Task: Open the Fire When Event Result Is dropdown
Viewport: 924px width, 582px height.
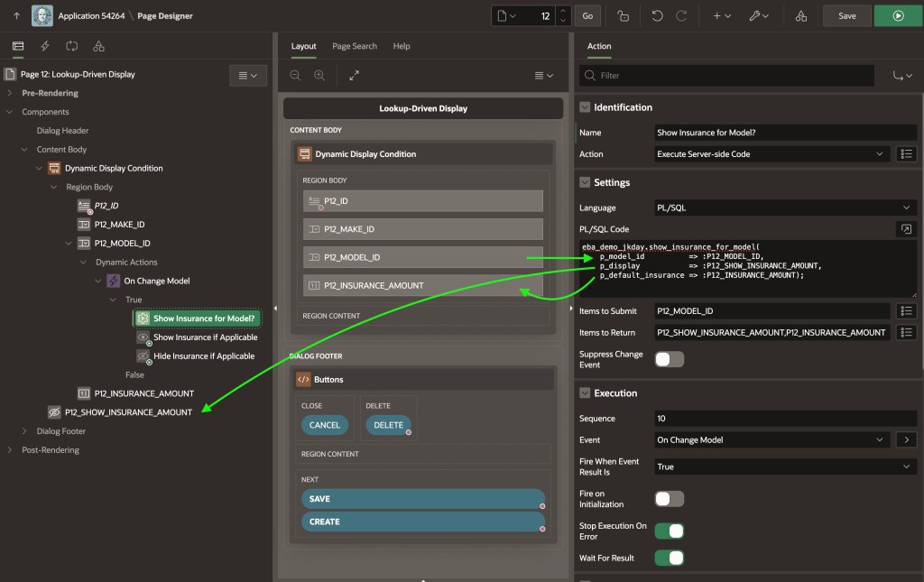Action: pos(785,467)
